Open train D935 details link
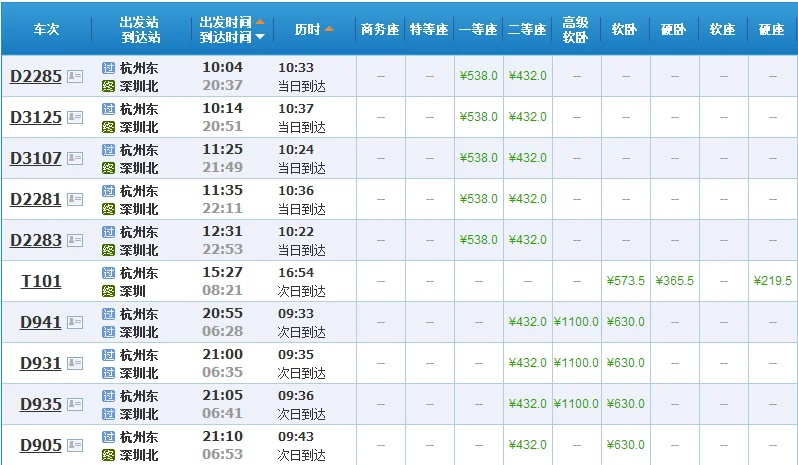Image resolution: width=798 pixels, height=465 pixels. tap(41, 404)
